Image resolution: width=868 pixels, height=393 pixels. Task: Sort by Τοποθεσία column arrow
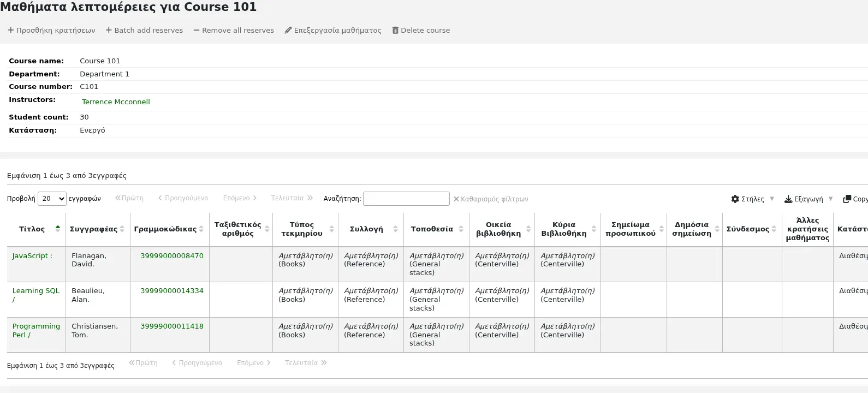tap(461, 229)
